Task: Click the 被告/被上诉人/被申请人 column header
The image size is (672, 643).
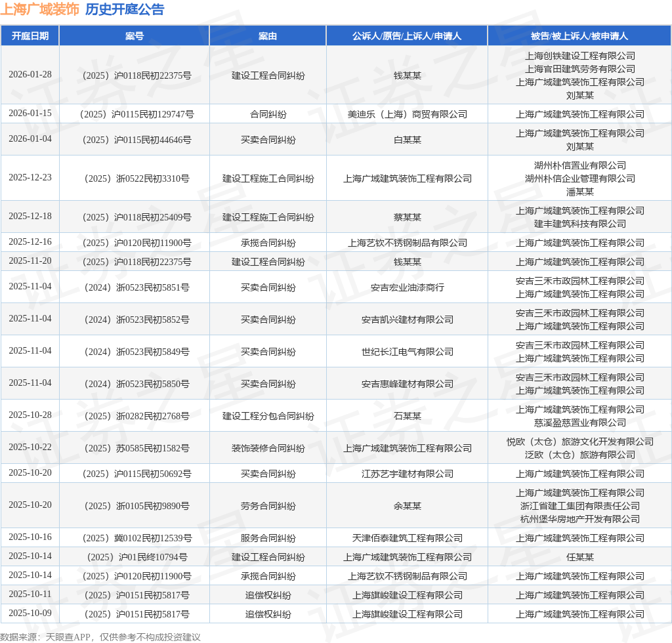Action: (579, 36)
